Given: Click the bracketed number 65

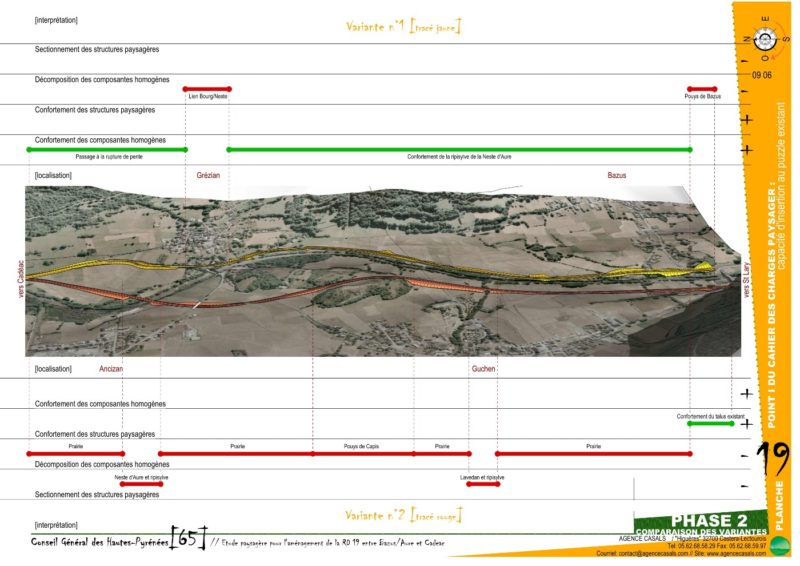Looking at the screenshot, I should pos(189,538).
